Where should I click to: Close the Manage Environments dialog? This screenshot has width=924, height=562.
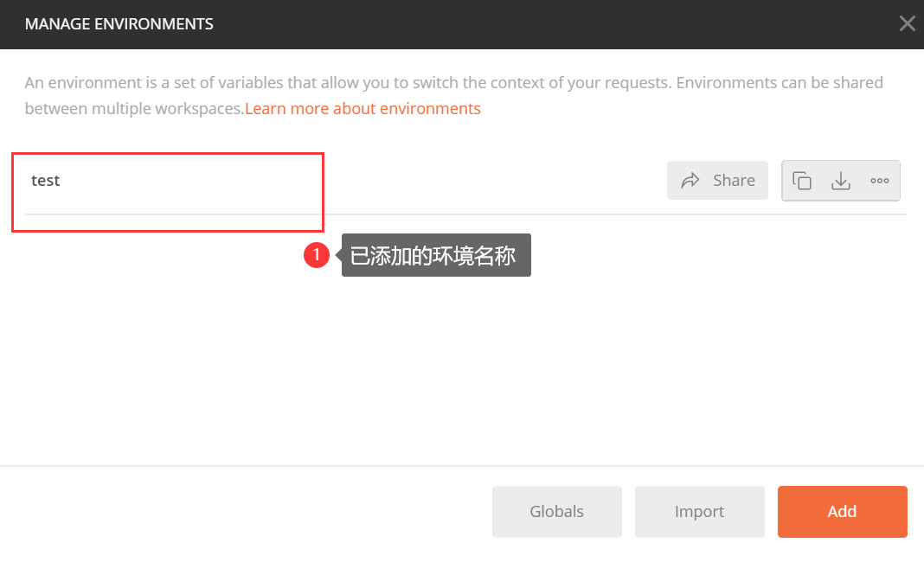click(x=908, y=23)
